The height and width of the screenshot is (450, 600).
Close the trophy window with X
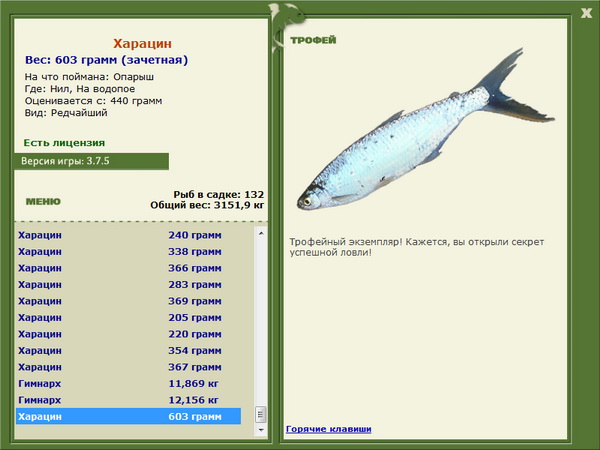586,13
